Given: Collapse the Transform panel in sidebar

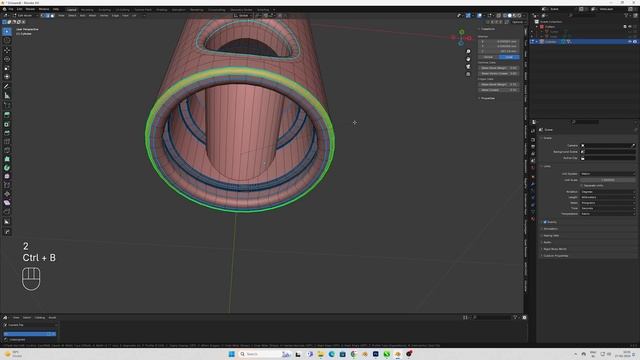Looking at the screenshot, I should (487, 29).
